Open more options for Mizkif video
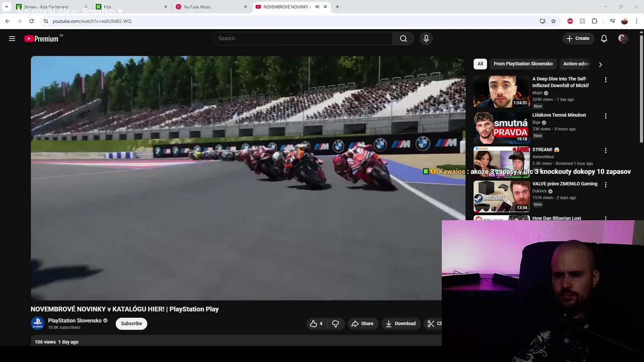 606,80
